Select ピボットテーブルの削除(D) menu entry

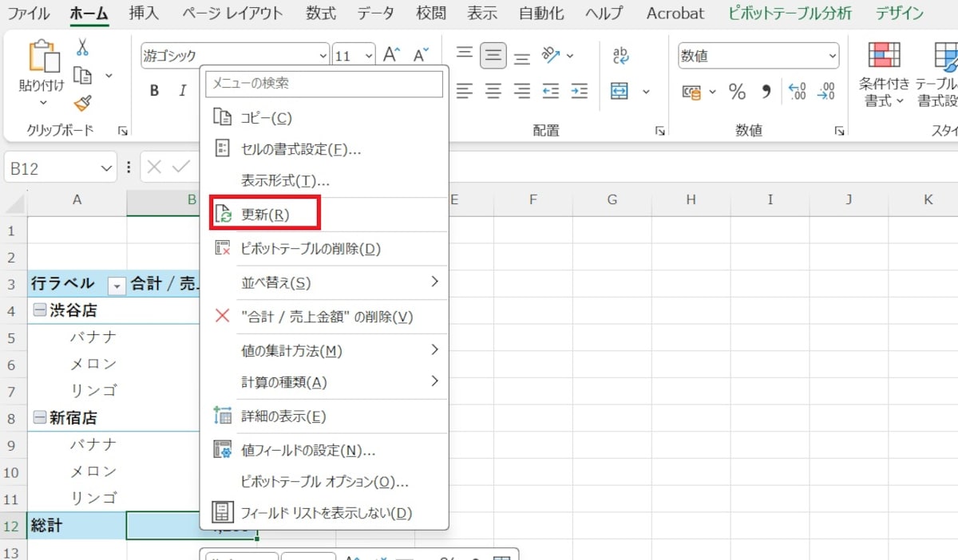311,249
